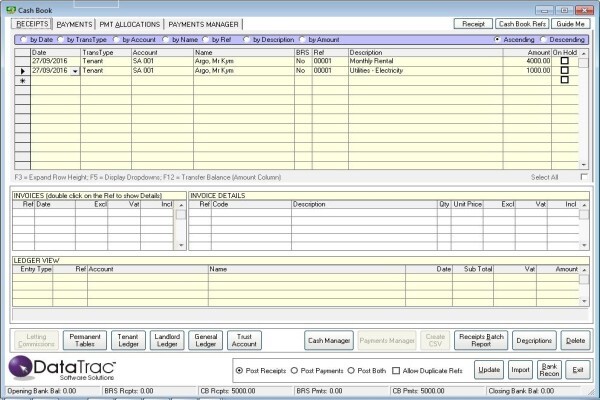Image resolution: width=600 pixels, height=400 pixels.
Task: Open the Landlord Ledger
Action: pos(167,340)
